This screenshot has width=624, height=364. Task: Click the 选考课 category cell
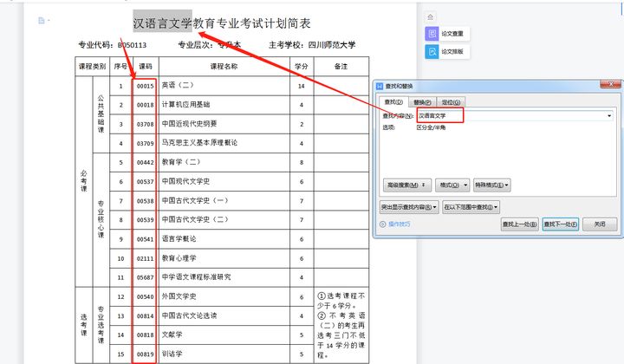pos(83,325)
